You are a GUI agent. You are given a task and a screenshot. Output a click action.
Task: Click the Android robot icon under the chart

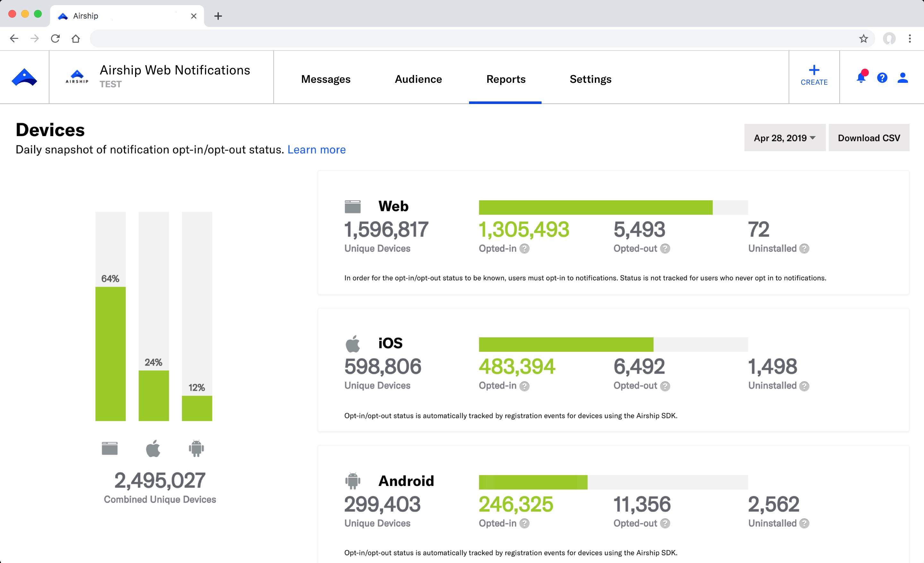[x=196, y=448]
